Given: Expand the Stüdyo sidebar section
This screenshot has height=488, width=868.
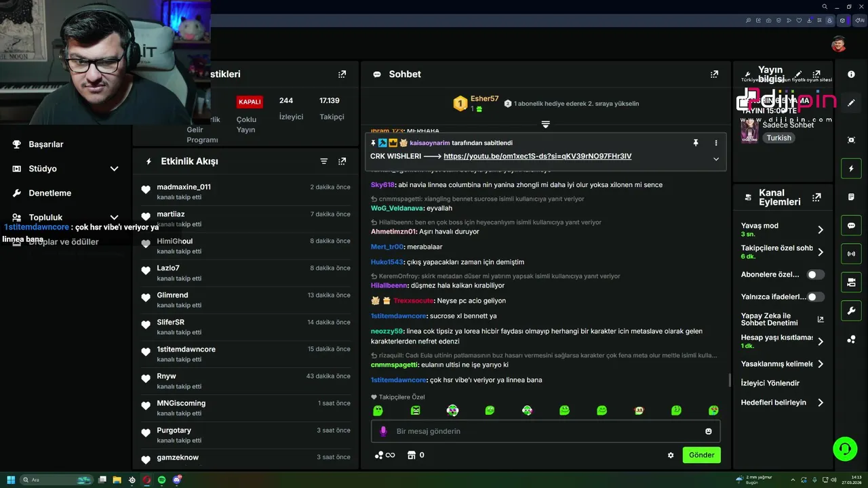Looking at the screenshot, I should click(114, 169).
